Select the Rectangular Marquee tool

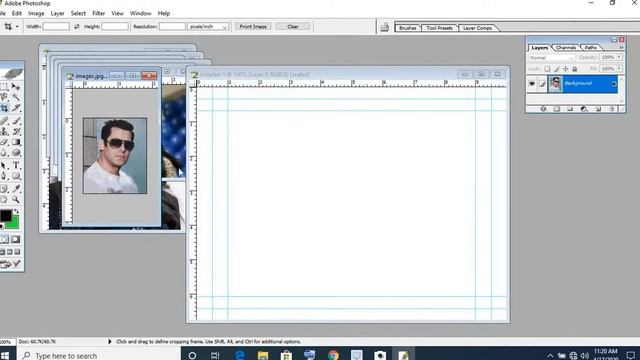coord(4,87)
